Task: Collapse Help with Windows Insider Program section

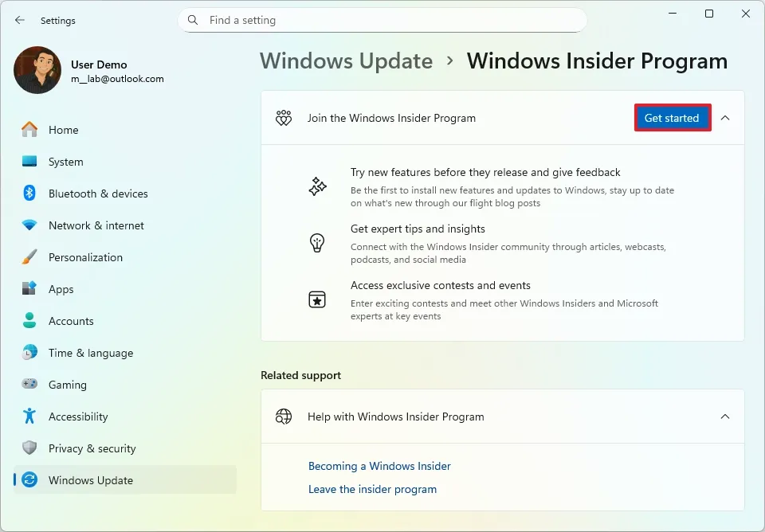Action: click(x=725, y=416)
